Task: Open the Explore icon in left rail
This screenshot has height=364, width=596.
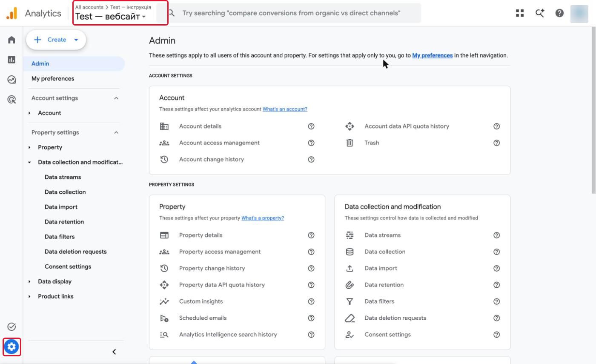Action: pos(11,80)
